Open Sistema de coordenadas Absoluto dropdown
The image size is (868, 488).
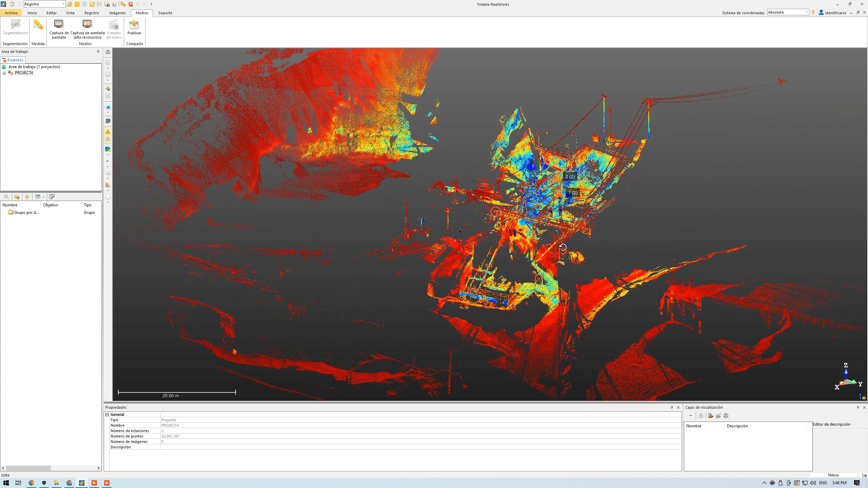(807, 12)
